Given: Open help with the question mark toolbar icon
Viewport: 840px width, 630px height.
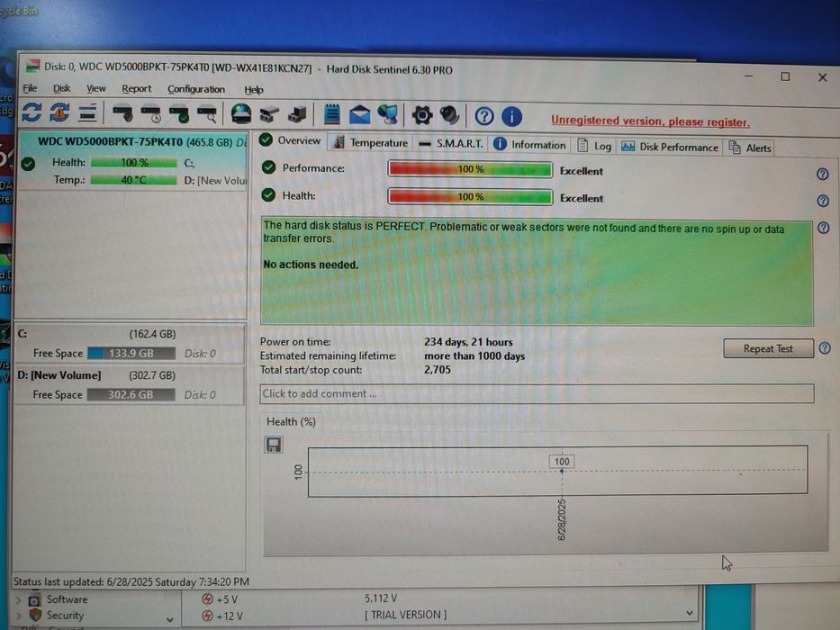Looking at the screenshot, I should [x=484, y=116].
